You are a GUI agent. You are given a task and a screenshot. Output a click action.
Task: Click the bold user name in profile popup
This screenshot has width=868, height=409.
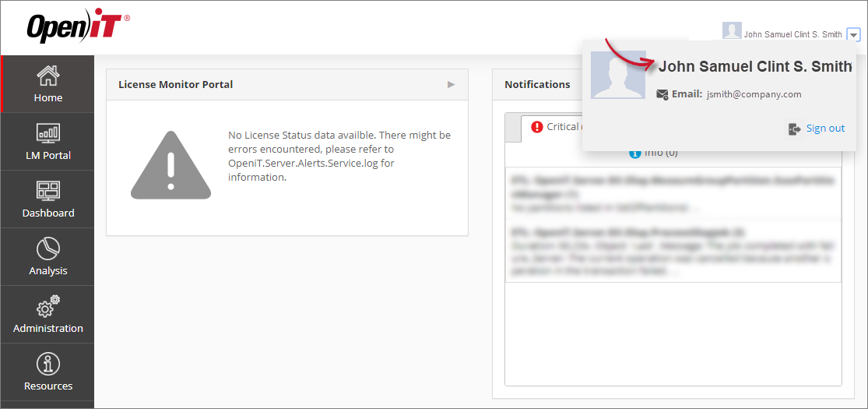click(x=754, y=67)
